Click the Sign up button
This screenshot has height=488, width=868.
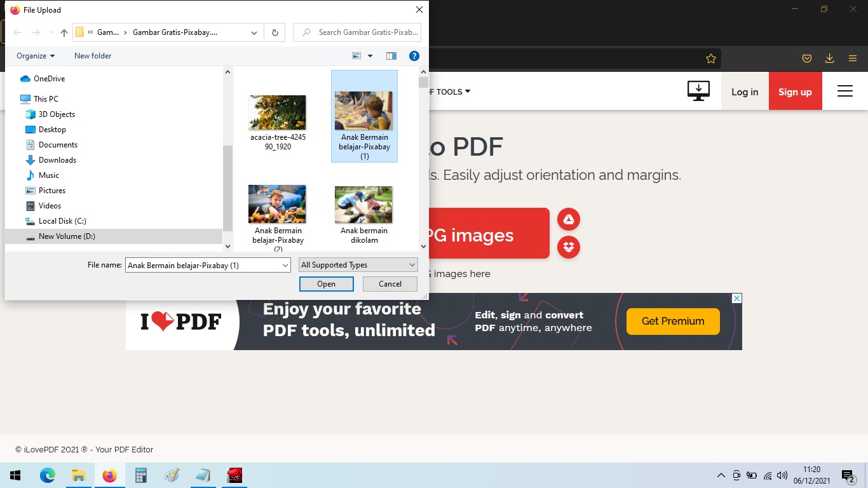tap(795, 91)
